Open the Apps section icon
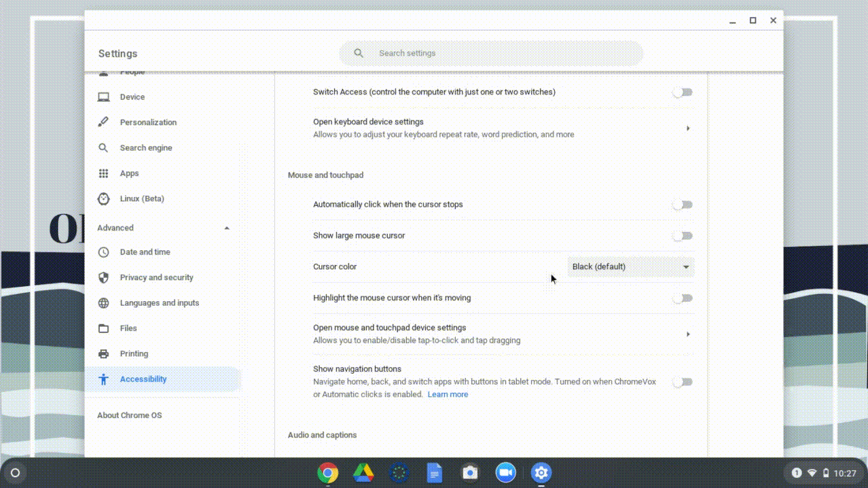Viewport: 868px width, 488px height. 103,173
